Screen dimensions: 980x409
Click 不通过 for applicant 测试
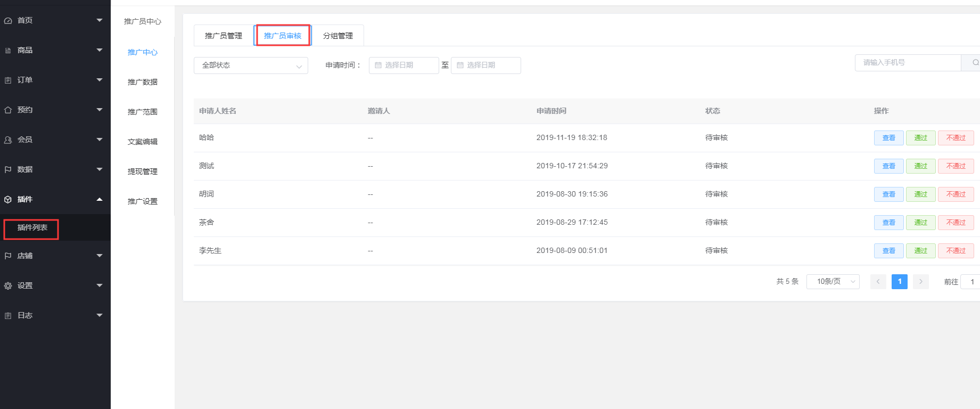coord(956,166)
